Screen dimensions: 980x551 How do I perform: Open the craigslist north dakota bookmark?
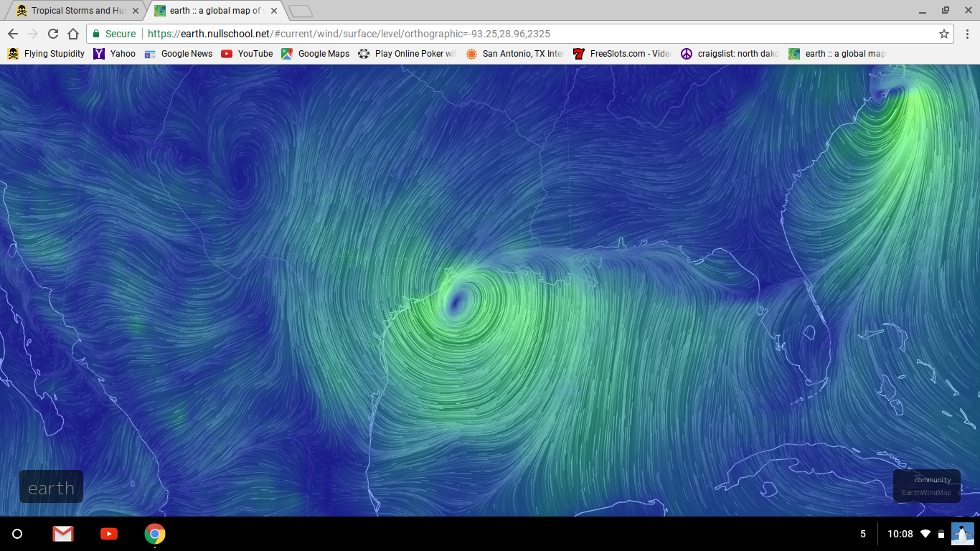tap(730, 54)
